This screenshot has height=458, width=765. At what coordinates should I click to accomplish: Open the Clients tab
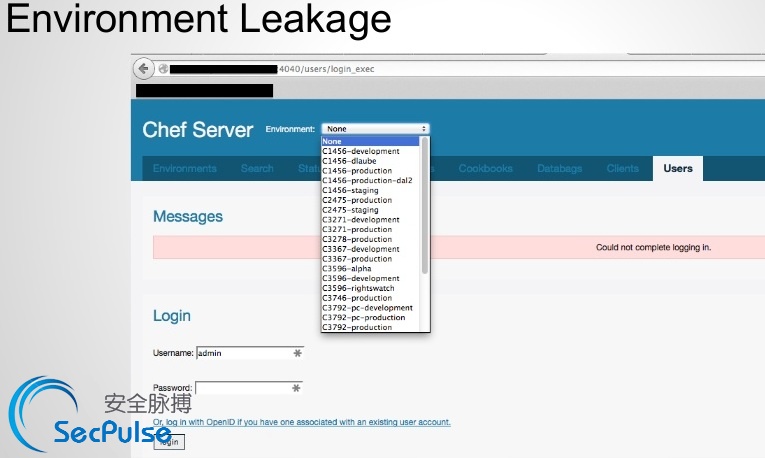(x=623, y=168)
